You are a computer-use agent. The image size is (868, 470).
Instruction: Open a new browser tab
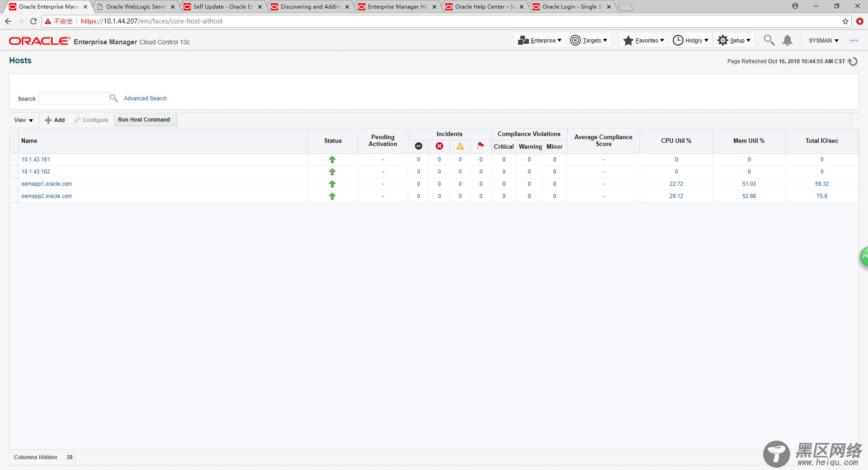[626, 7]
